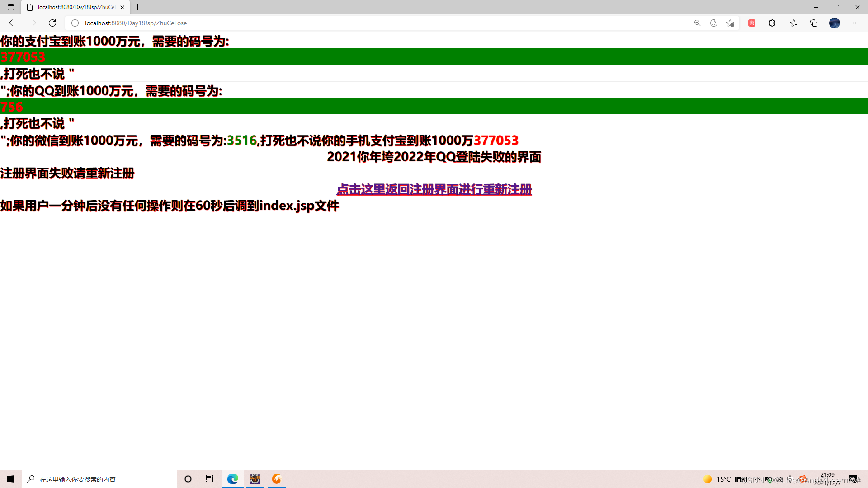Screen dimensions: 868x488
Task: Click the Windows taskbar search box
Action: 99,479
